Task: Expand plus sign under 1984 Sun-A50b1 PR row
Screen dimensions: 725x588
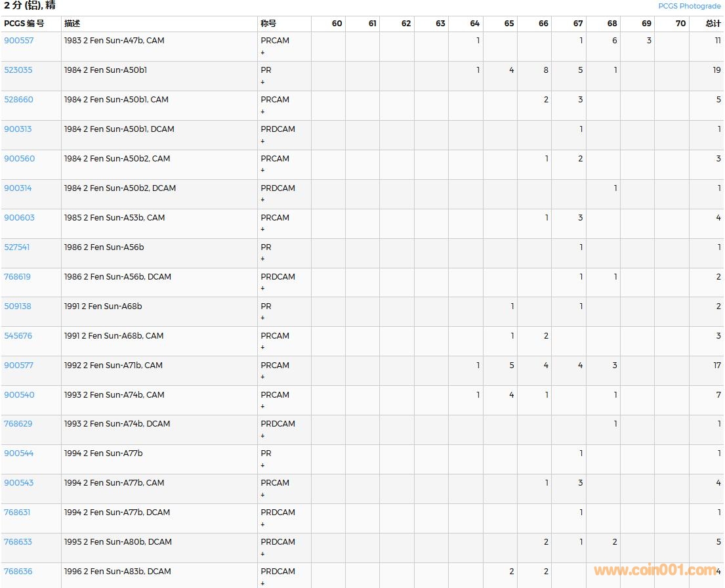Action: (263, 82)
